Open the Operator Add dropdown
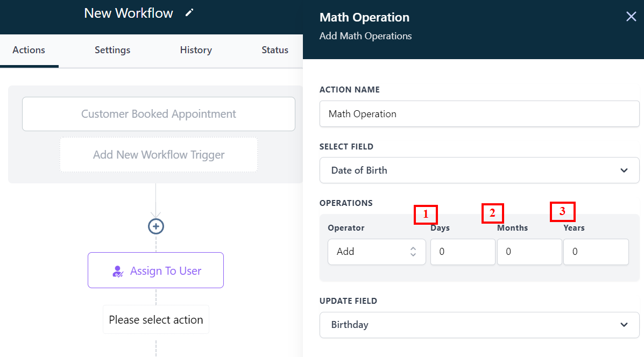 tap(371, 252)
